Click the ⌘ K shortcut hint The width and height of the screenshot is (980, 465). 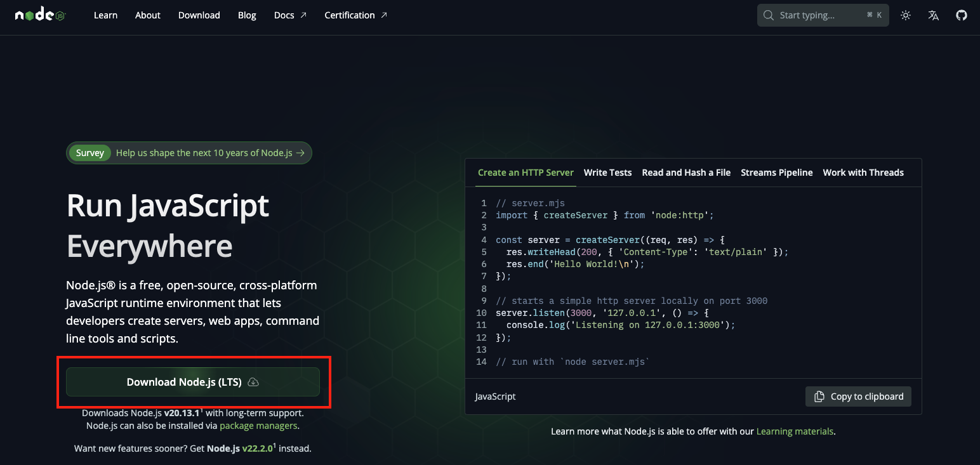click(x=875, y=15)
